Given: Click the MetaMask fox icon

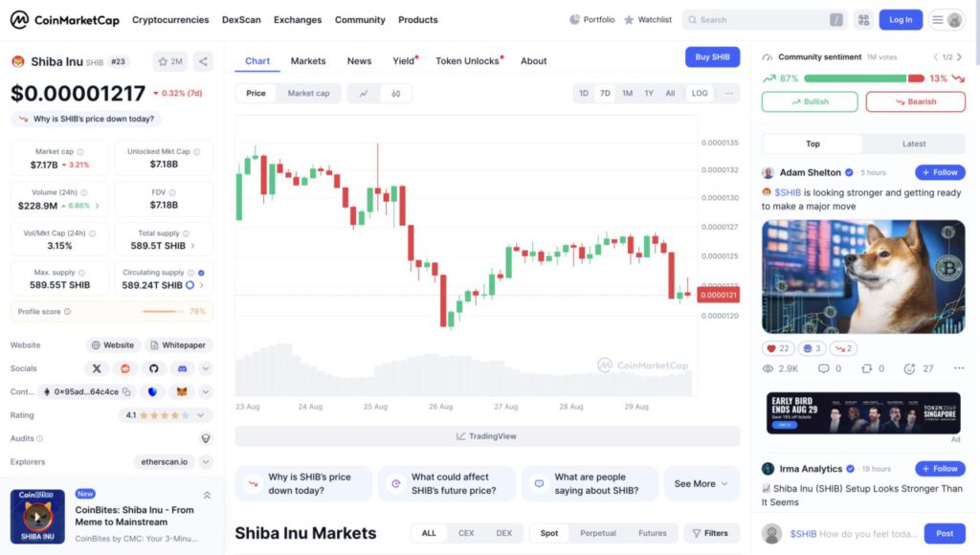Looking at the screenshot, I should (x=182, y=391).
